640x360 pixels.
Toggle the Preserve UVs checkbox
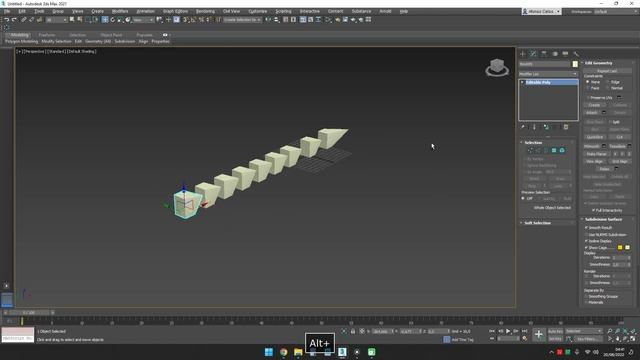(588, 98)
